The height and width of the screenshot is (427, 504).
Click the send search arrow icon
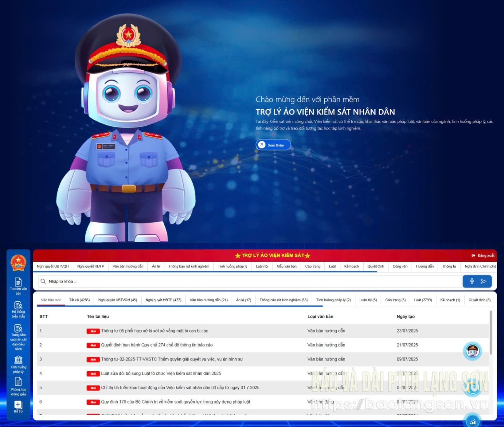click(x=484, y=281)
